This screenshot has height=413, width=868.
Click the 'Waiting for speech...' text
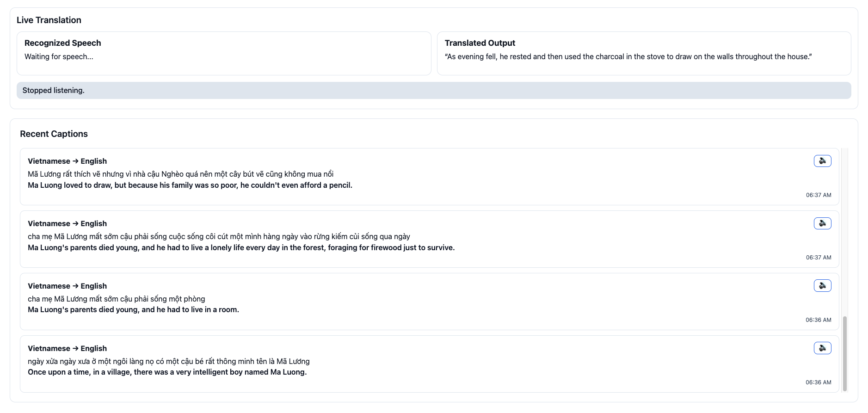59,57
